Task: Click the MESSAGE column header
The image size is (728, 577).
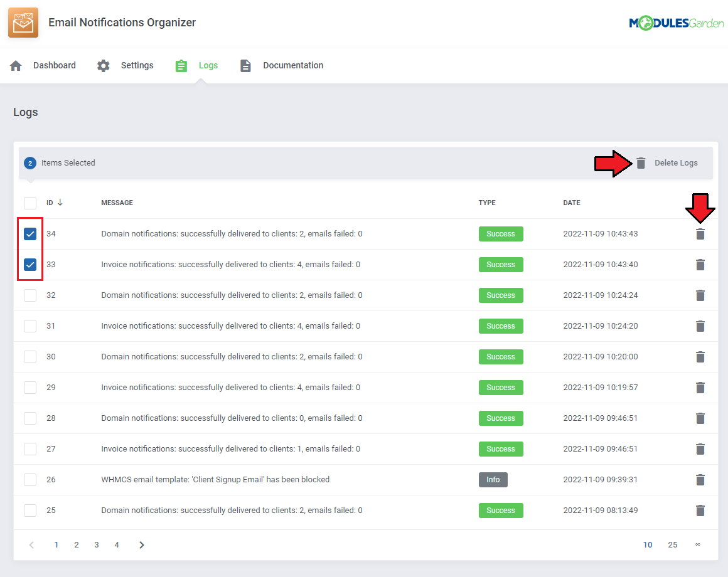Action: click(x=117, y=203)
